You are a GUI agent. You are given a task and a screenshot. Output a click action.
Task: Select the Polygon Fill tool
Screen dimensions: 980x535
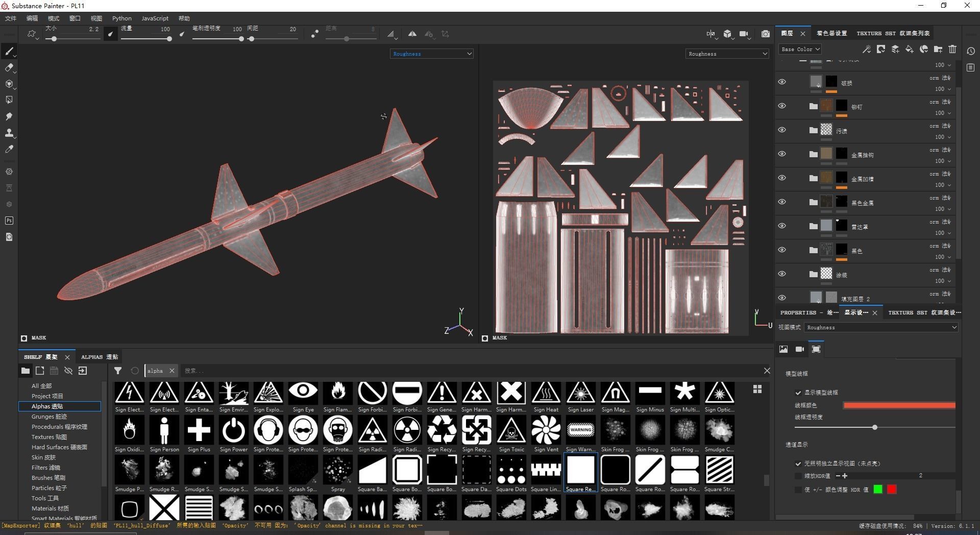pos(9,100)
